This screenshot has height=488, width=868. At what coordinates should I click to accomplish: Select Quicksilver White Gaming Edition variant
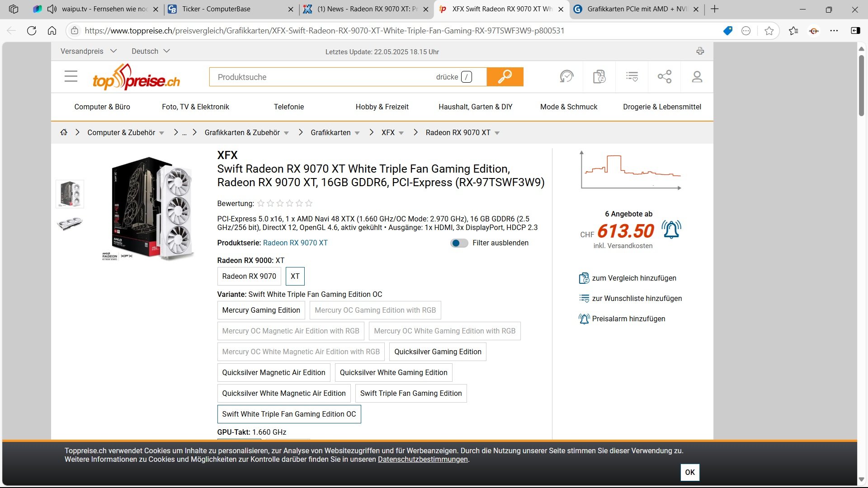pos(393,372)
